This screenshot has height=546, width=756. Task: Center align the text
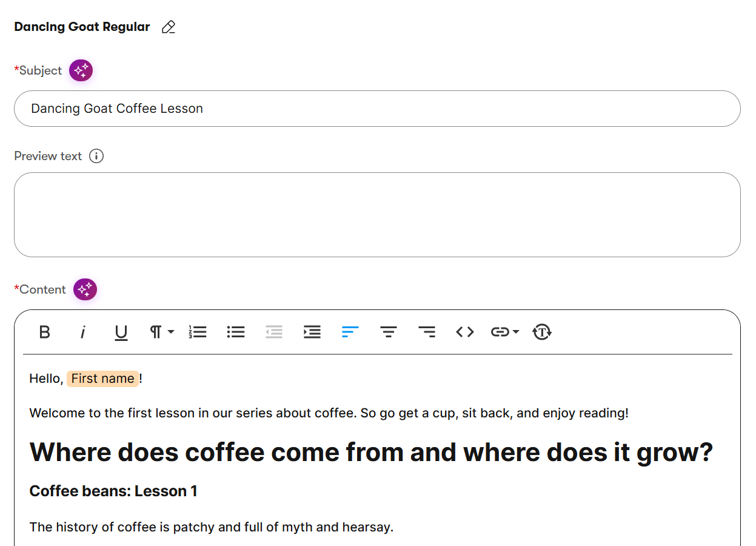[389, 332]
